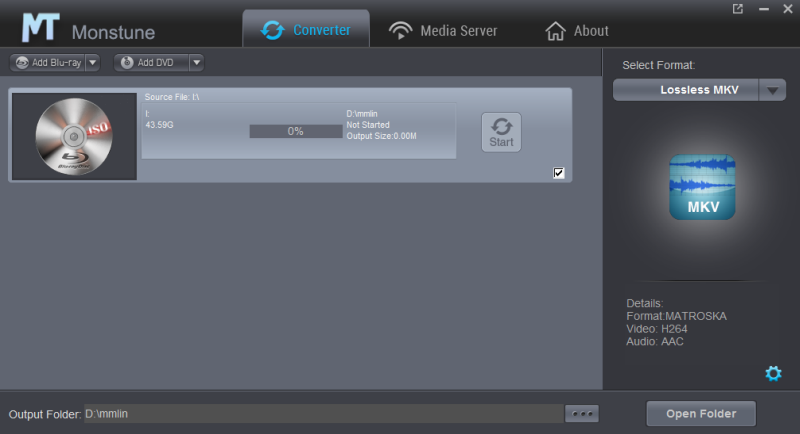Expand the Add DVD dropdown arrow
The image size is (800, 434).
point(195,63)
